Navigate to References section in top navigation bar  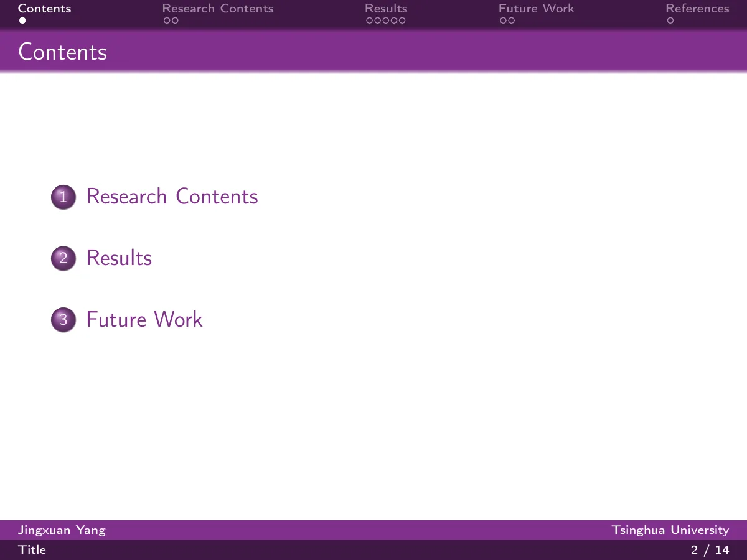pos(697,9)
